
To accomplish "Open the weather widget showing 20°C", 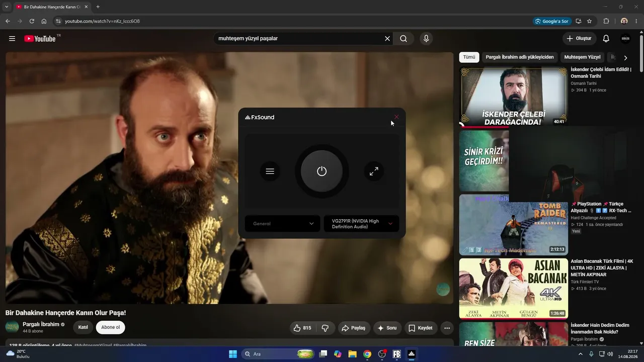I will (18, 354).
